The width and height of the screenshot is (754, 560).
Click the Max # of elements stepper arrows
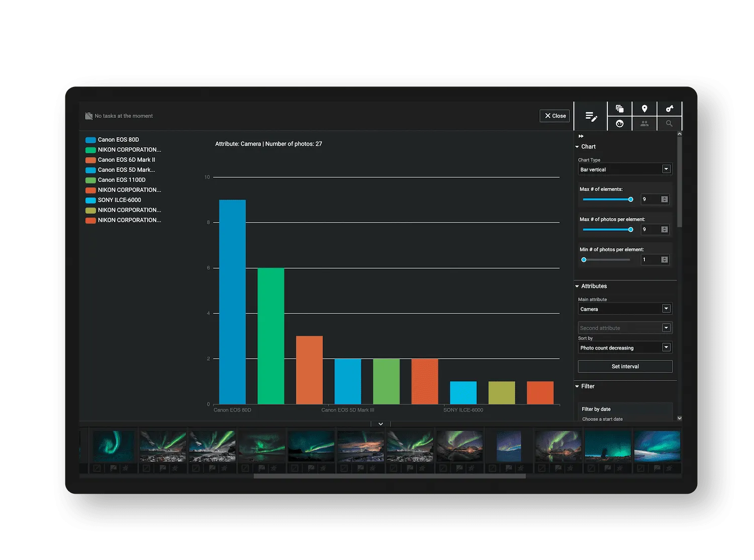coord(665,199)
